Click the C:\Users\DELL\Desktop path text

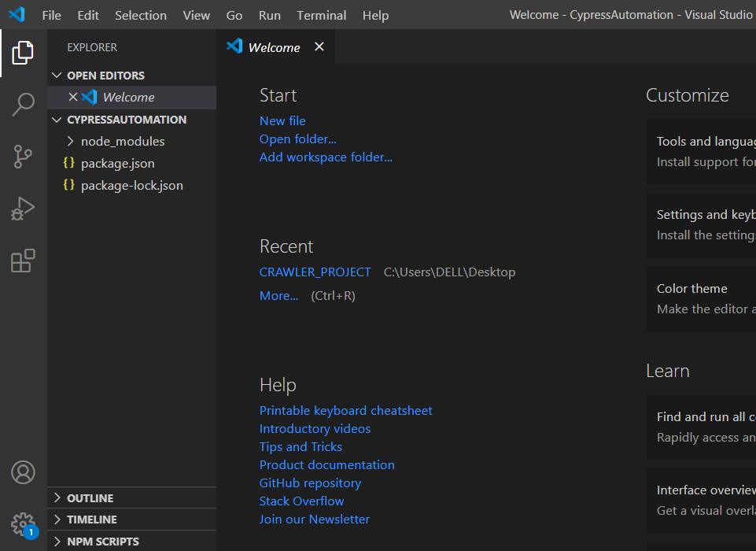pos(449,272)
